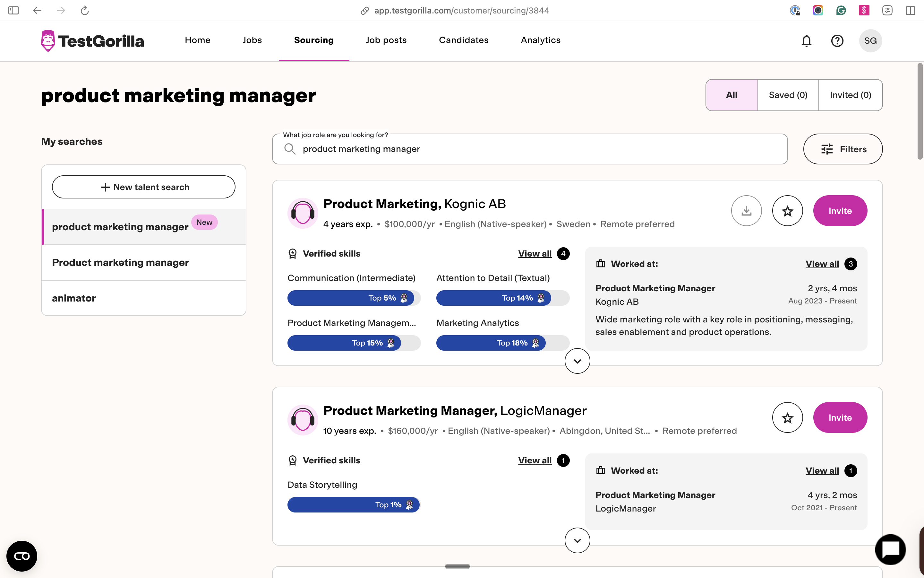The image size is (924, 578).
Task: Open the animator saved search
Action: tap(143, 298)
